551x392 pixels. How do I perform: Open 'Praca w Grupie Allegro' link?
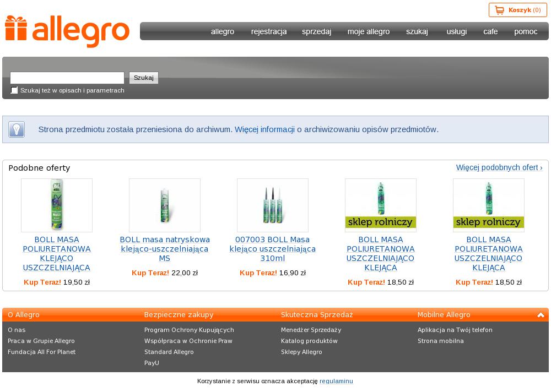pyautogui.click(x=41, y=341)
